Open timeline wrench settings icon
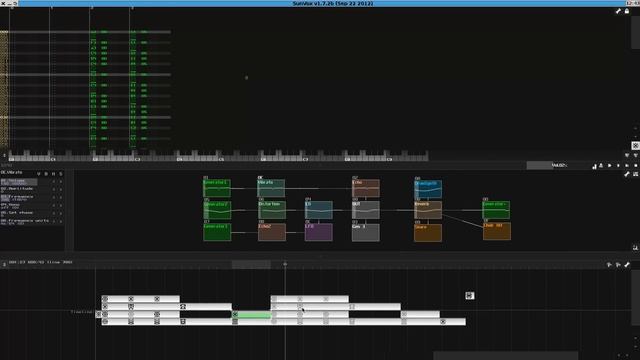 (x=627, y=265)
